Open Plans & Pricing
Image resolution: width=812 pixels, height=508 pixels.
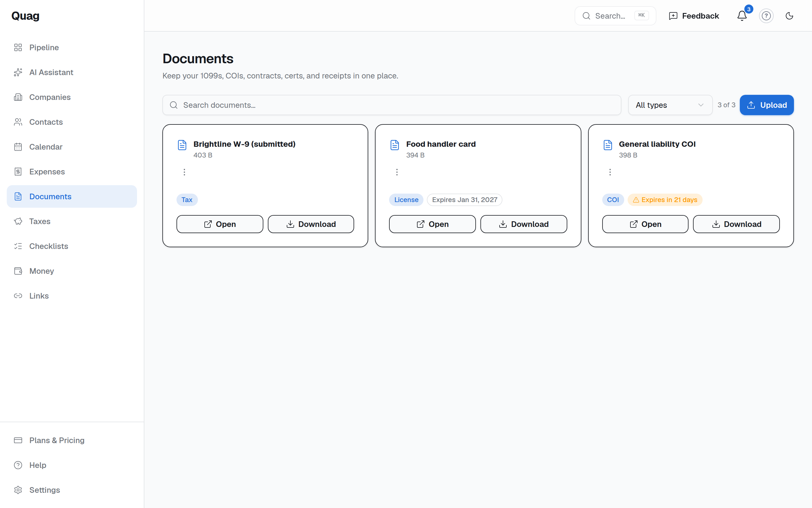[72, 441]
